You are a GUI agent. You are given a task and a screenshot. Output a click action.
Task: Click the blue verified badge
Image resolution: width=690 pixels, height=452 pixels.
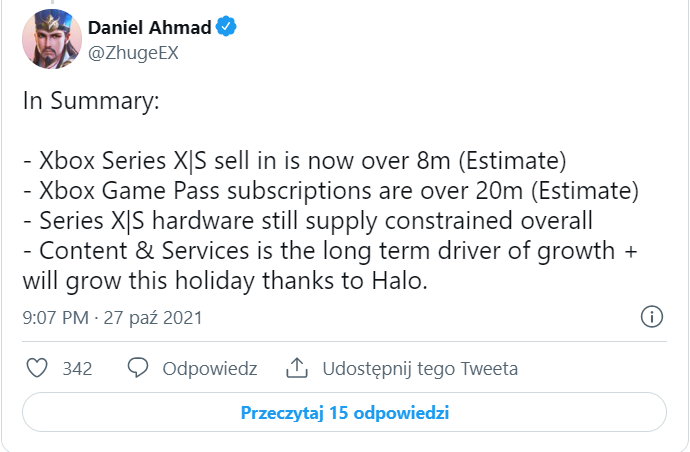coord(228,29)
